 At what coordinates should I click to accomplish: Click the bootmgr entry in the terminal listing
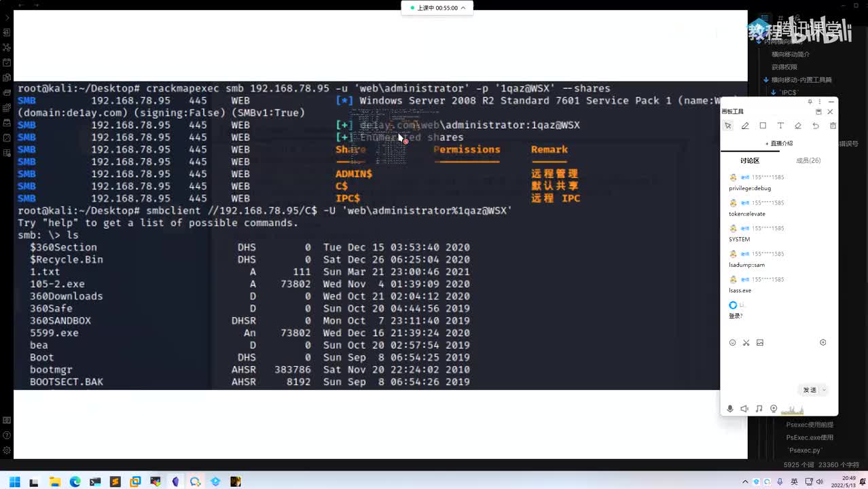click(x=51, y=369)
